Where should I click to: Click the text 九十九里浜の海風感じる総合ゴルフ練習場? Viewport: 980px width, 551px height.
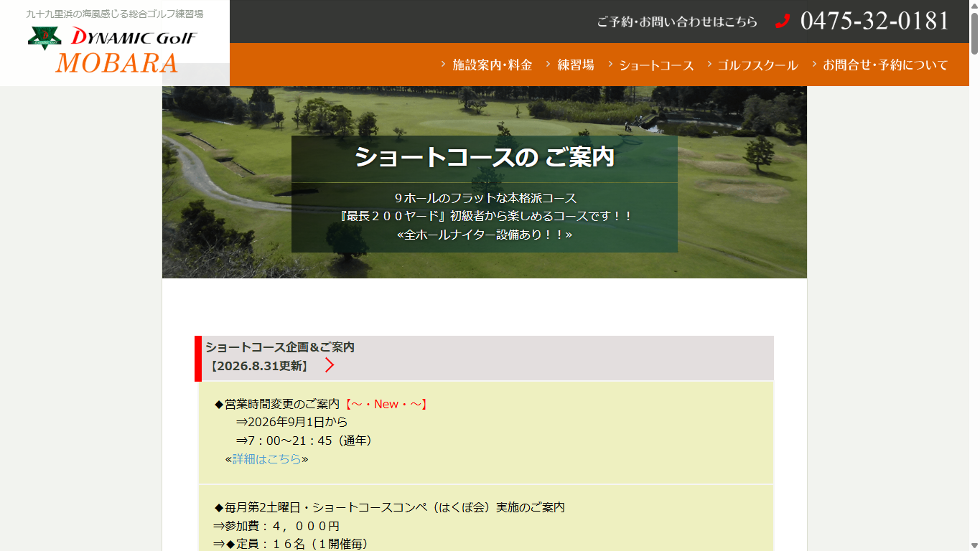(115, 14)
